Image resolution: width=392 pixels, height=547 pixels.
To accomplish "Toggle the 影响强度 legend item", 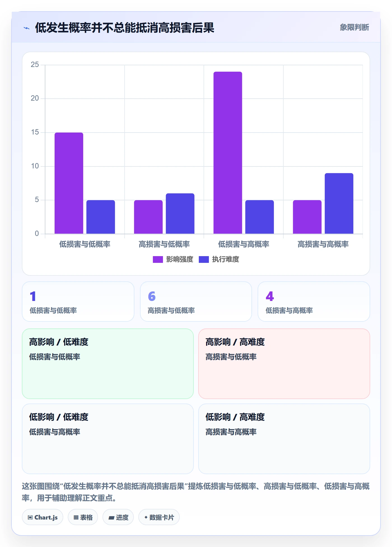I will (173, 259).
